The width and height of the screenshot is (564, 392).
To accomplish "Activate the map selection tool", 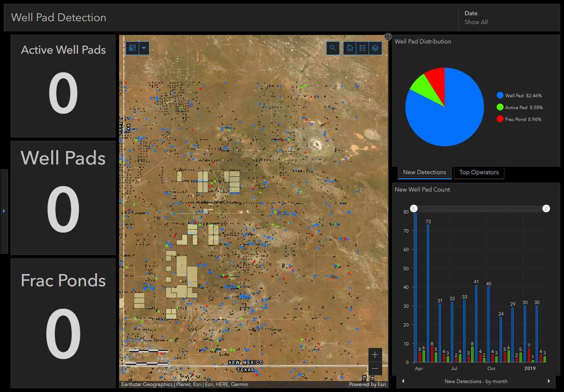I will coord(132,48).
